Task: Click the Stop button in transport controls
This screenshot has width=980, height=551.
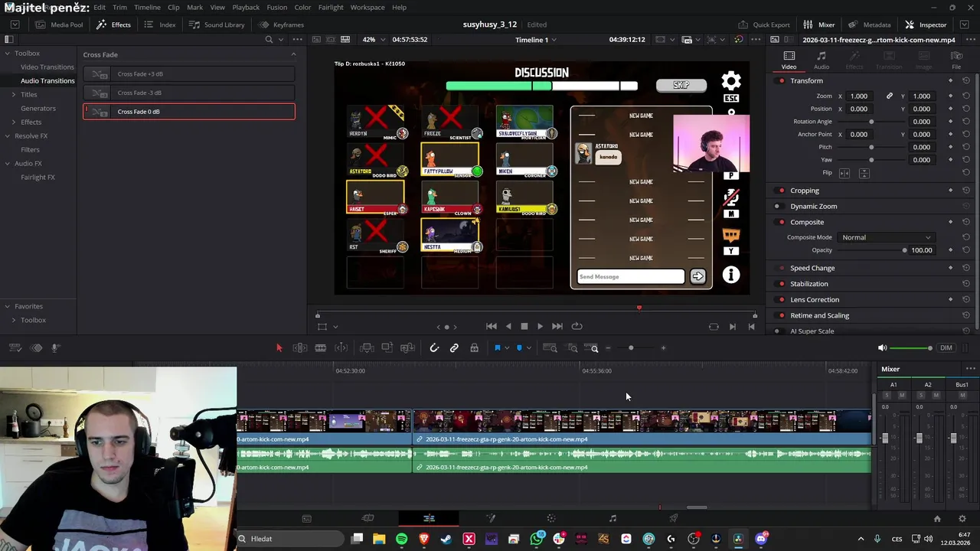Action: [x=524, y=326]
